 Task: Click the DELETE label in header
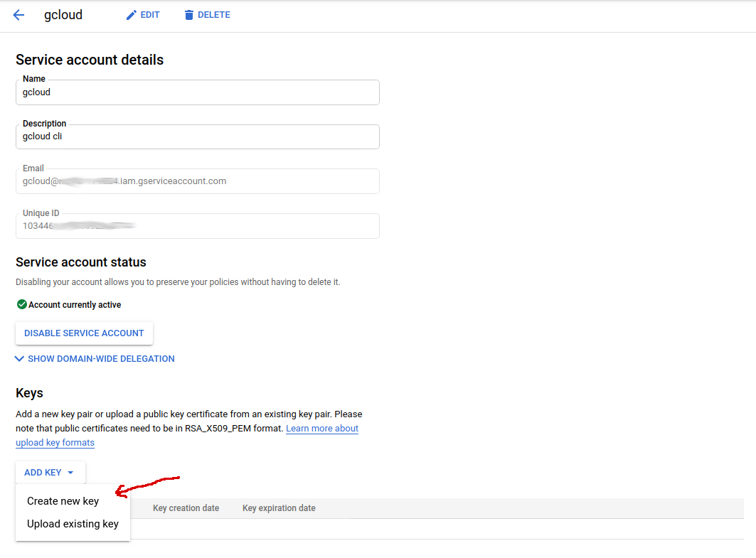(x=214, y=15)
